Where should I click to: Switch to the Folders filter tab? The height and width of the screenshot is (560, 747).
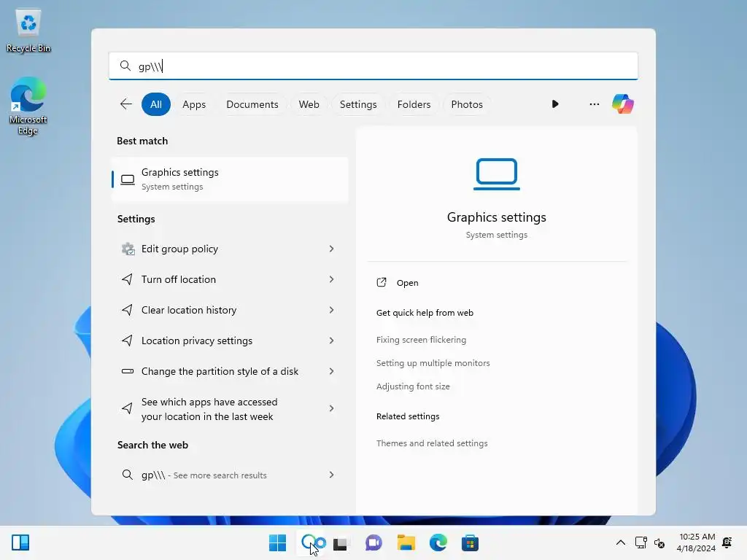tap(414, 104)
